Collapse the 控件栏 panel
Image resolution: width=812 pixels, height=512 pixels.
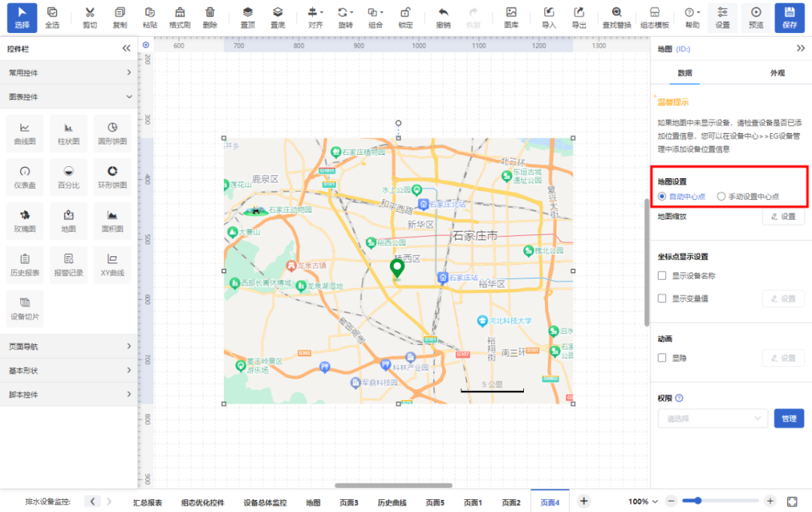(126, 49)
